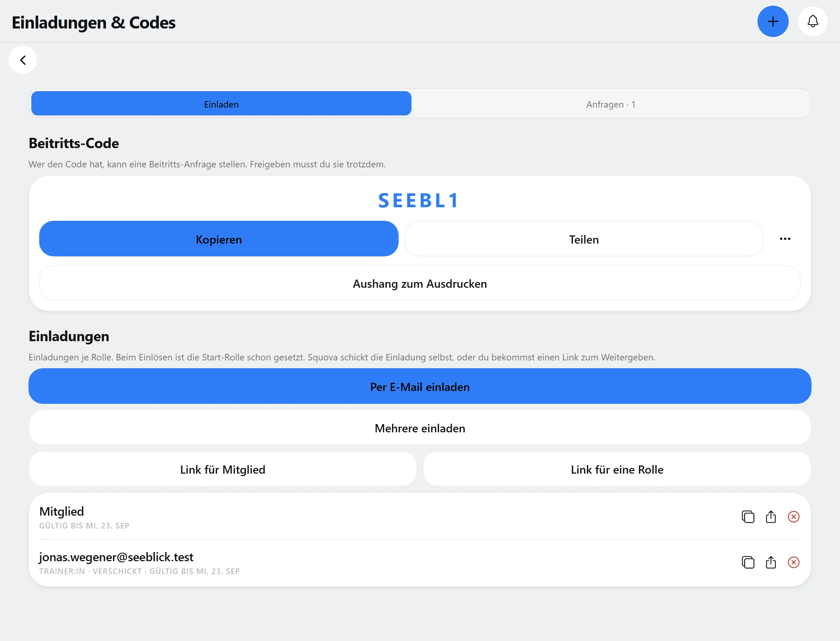
Task: Share the jonas.wegener invitation
Action: (771, 562)
